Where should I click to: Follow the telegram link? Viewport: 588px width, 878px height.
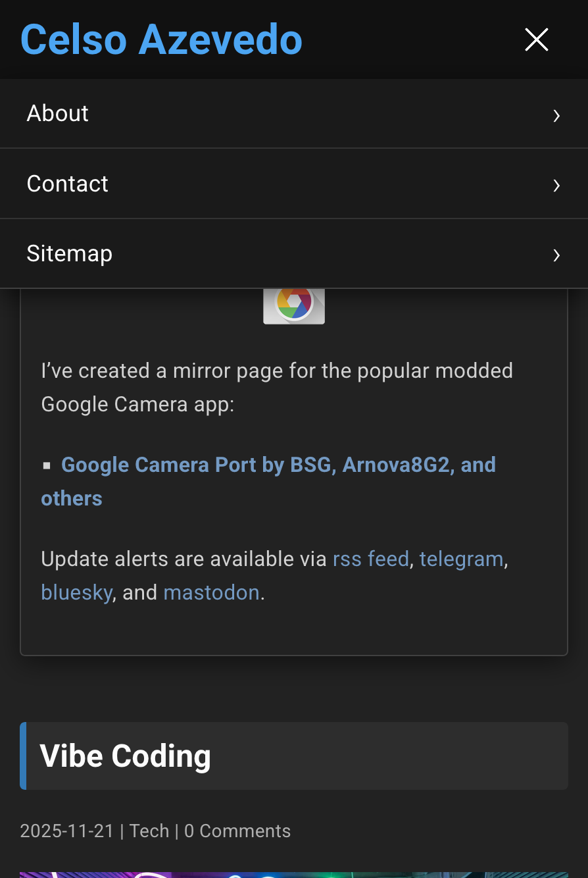tap(462, 559)
